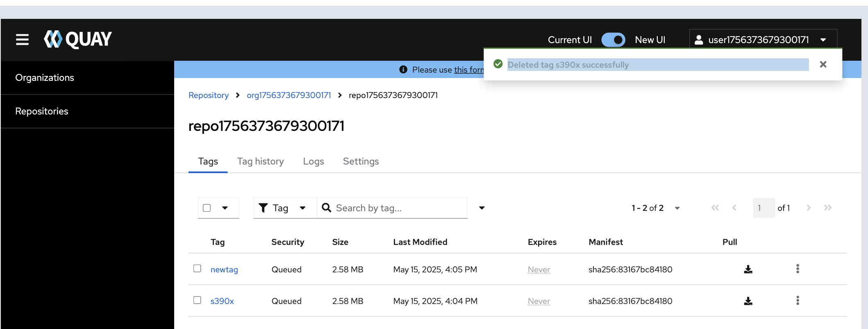
Task: Check the newtag row checkbox
Action: pos(197,269)
